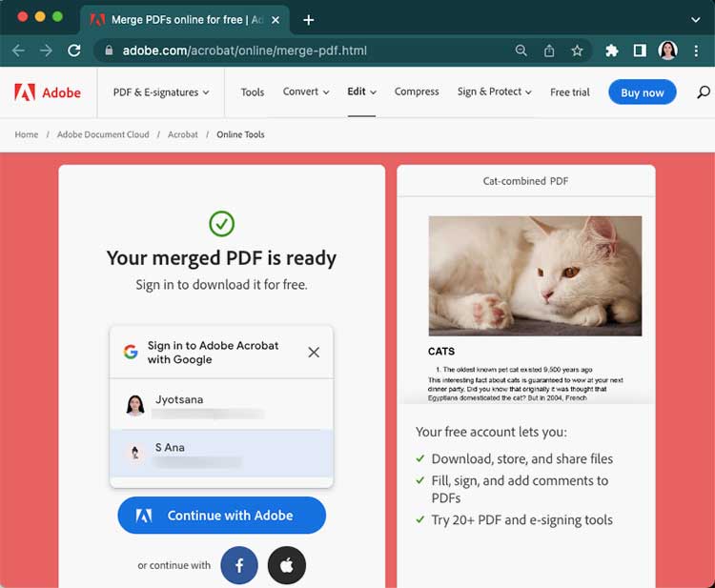Toggle the browser side panel icon
This screenshot has width=715, height=588.
pyautogui.click(x=640, y=51)
